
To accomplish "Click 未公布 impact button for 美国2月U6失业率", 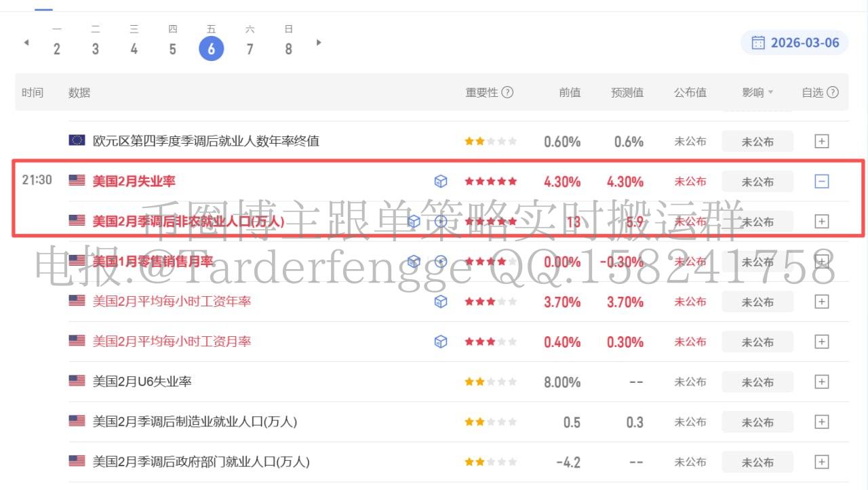I will pos(757,382).
